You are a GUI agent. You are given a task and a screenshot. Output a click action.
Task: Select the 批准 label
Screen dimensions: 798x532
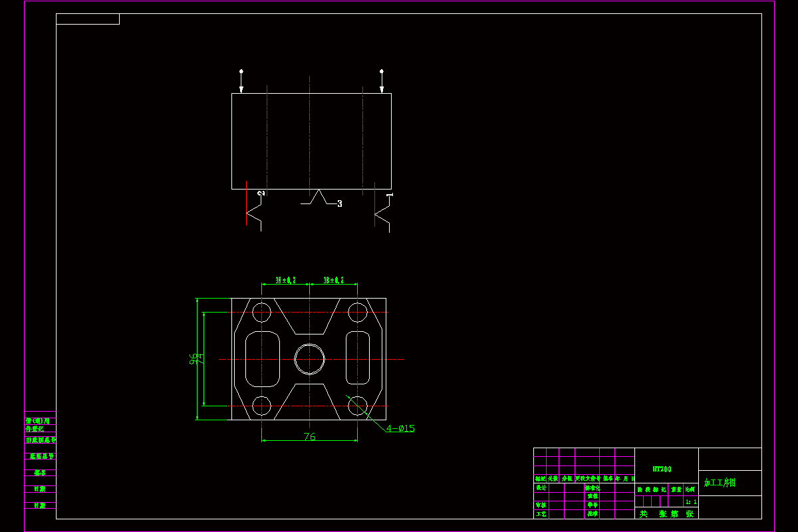coord(593,513)
